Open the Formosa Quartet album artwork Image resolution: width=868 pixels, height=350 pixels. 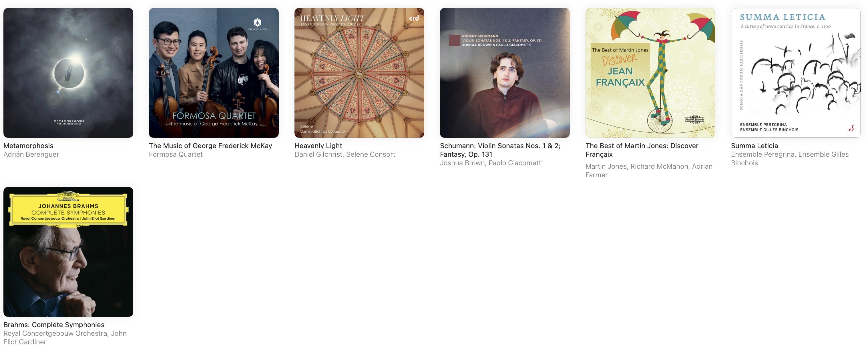(x=214, y=73)
